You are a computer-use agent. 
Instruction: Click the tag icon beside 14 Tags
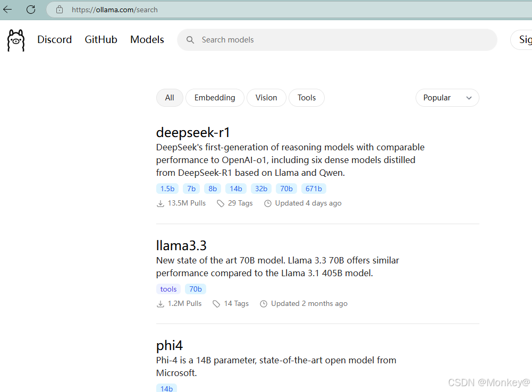tap(216, 304)
